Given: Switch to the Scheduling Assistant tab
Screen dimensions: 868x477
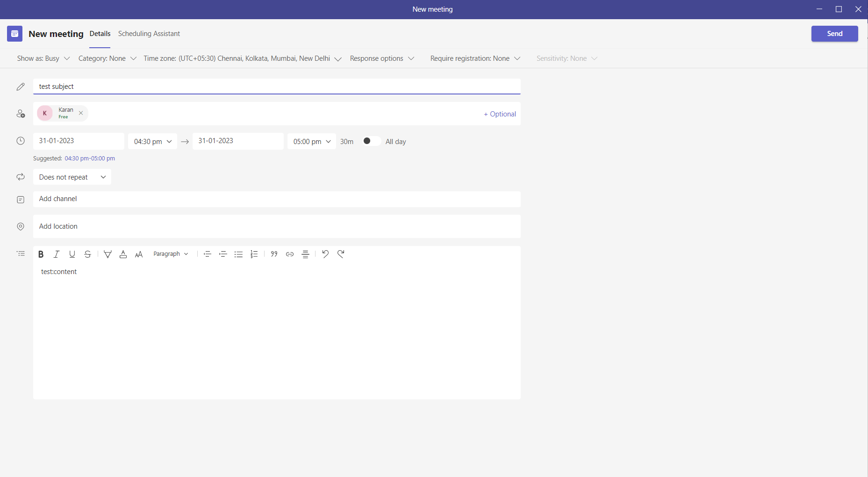Looking at the screenshot, I should 149,34.
